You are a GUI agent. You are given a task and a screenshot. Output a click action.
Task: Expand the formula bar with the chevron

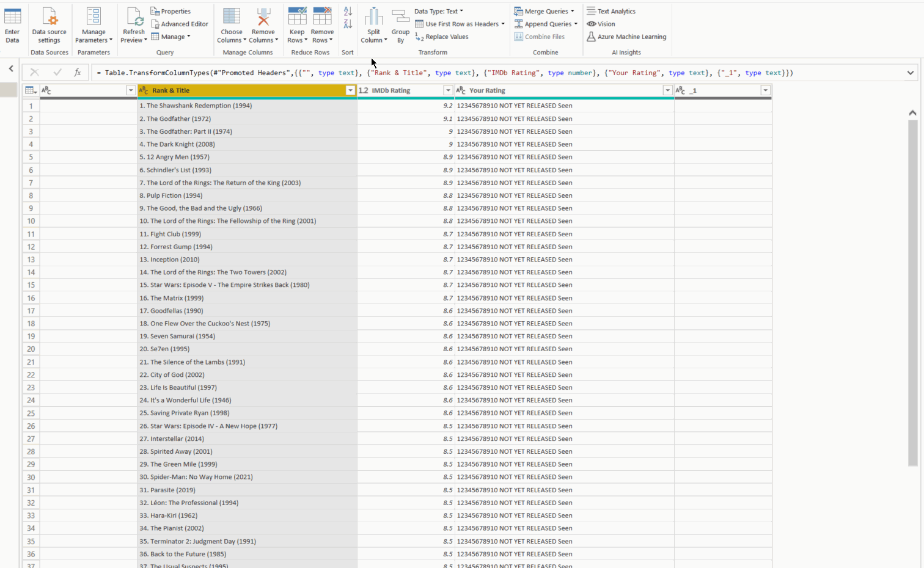tap(910, 73)
